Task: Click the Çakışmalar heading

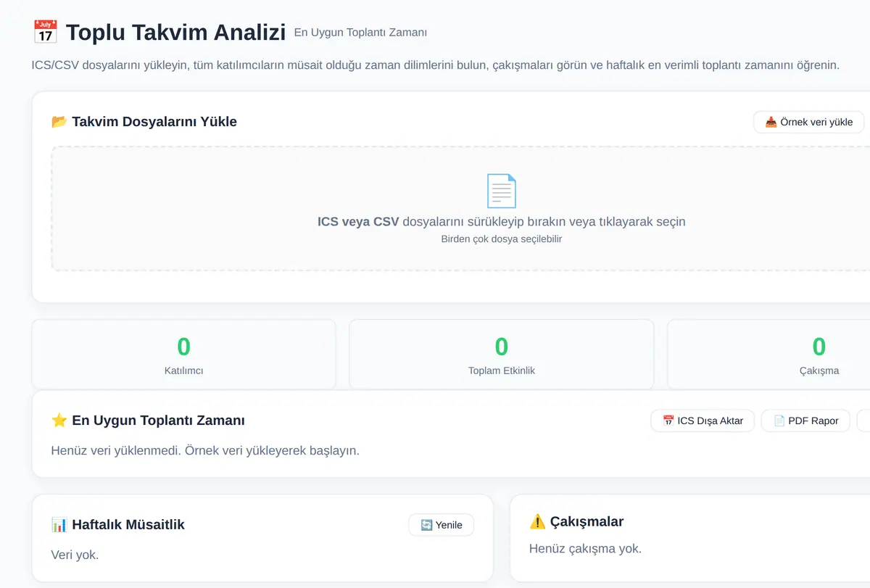Action: (587, 522)
